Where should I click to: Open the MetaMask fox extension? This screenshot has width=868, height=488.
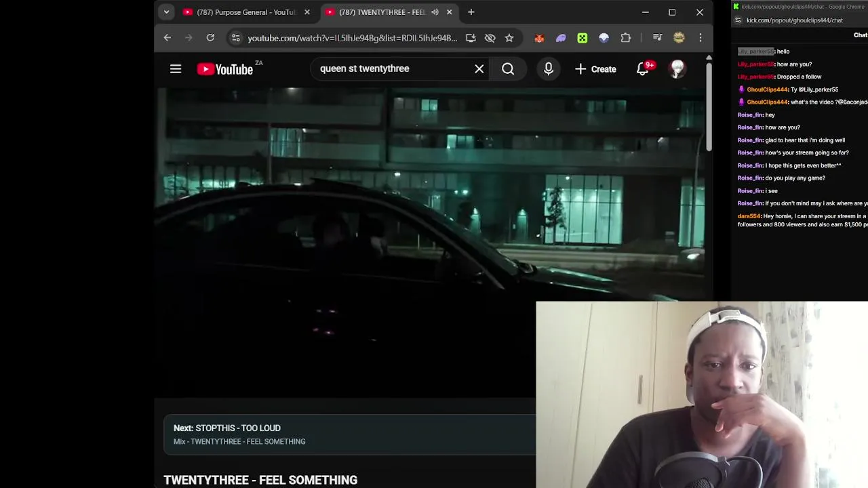pos(539,38)
